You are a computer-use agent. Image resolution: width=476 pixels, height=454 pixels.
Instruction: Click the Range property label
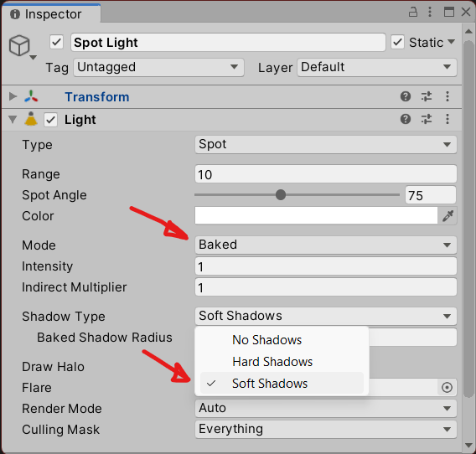[41, 174]
